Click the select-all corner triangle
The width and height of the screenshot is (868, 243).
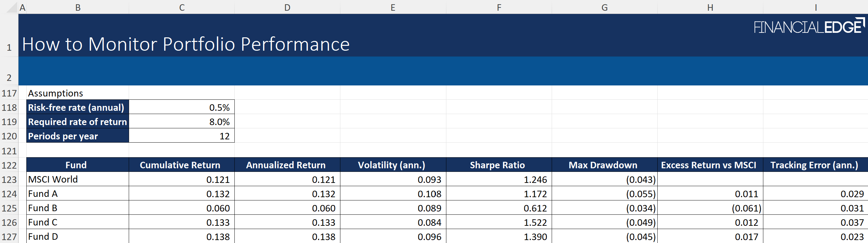[x=12, y=7]
